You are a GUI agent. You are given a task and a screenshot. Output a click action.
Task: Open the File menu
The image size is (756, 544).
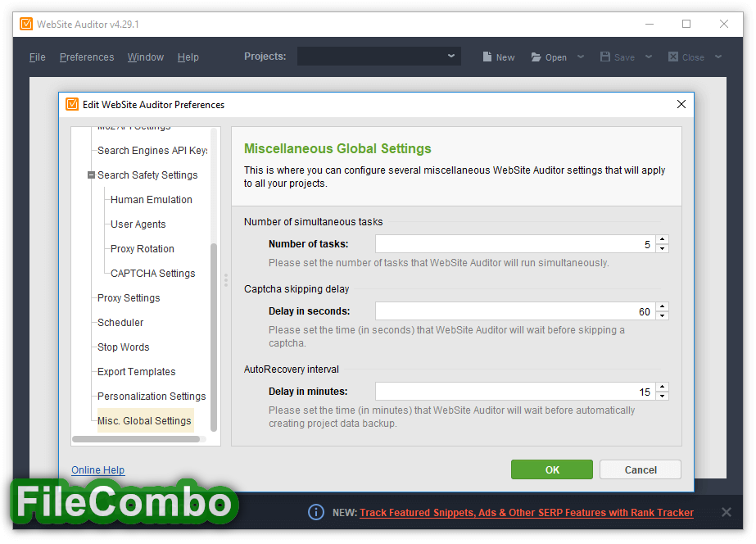click(x=37, y=57)
